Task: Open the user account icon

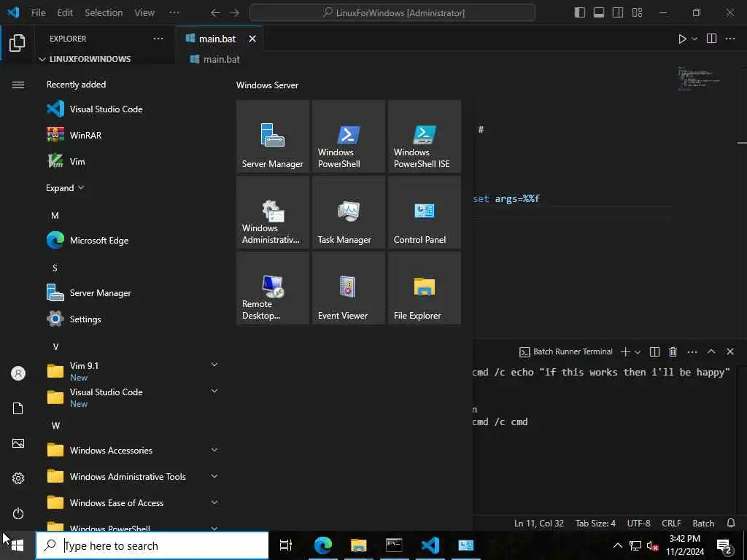Action: (18, 373)
